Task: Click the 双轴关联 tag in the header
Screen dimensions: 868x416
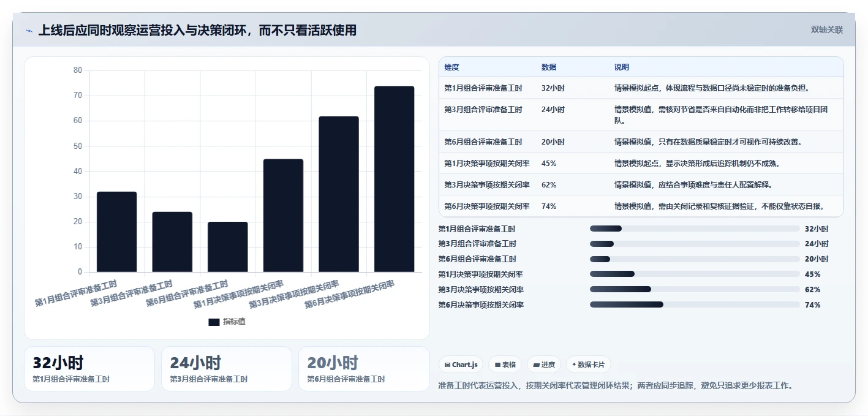Action: point(827,29)
